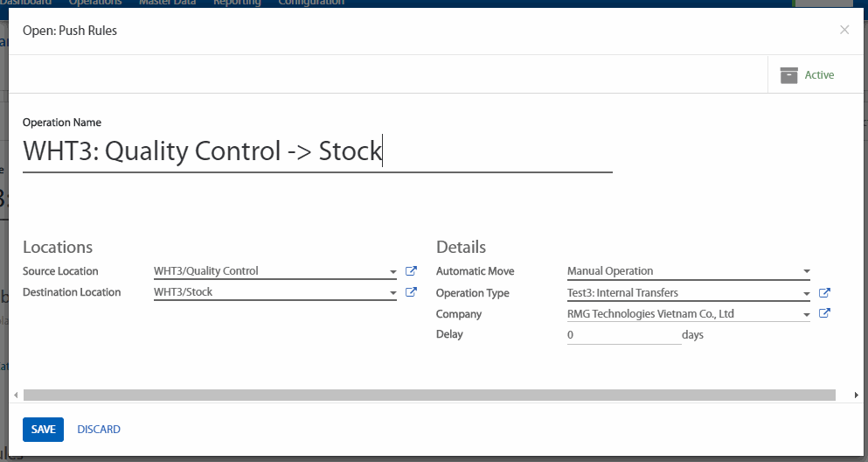Open external link beside Source Location
This screenshot has height=462, width=868.
411,271
